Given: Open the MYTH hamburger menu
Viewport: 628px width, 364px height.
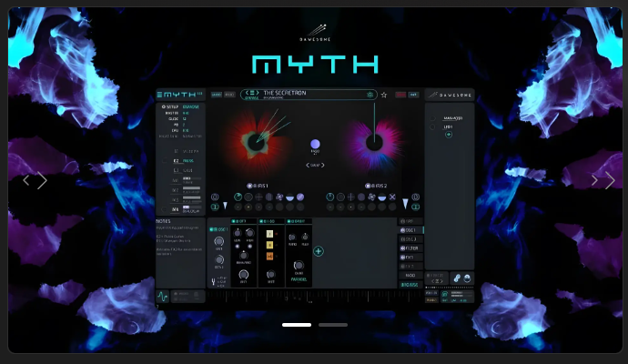Looking at the screenshot, I should point(159,95).
